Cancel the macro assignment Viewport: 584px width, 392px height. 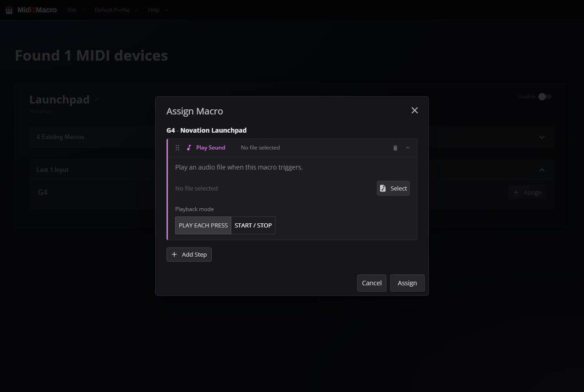[x=372, y=283]
